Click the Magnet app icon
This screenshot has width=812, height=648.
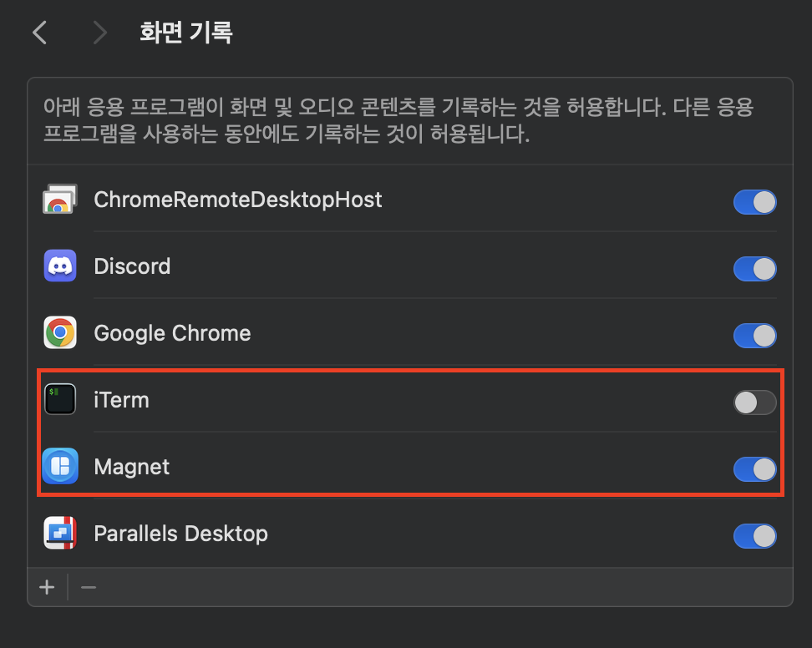60,467
